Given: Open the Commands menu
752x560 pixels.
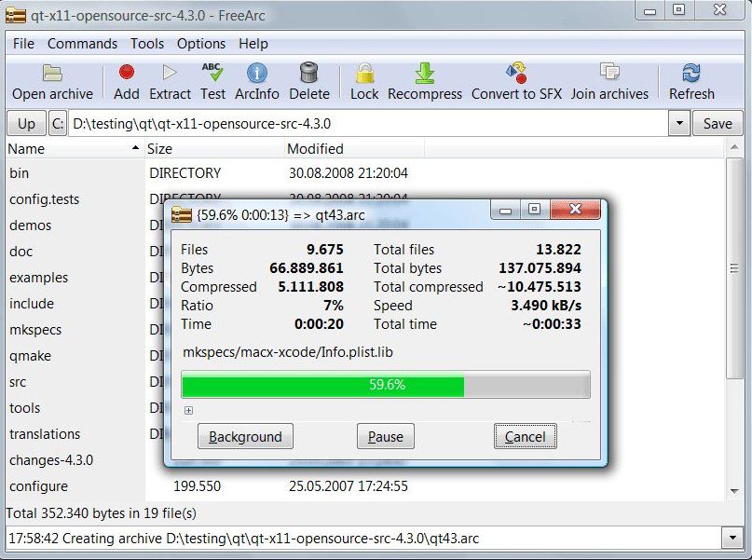Looking at the screenshot, I should click(x=82, y=44).
